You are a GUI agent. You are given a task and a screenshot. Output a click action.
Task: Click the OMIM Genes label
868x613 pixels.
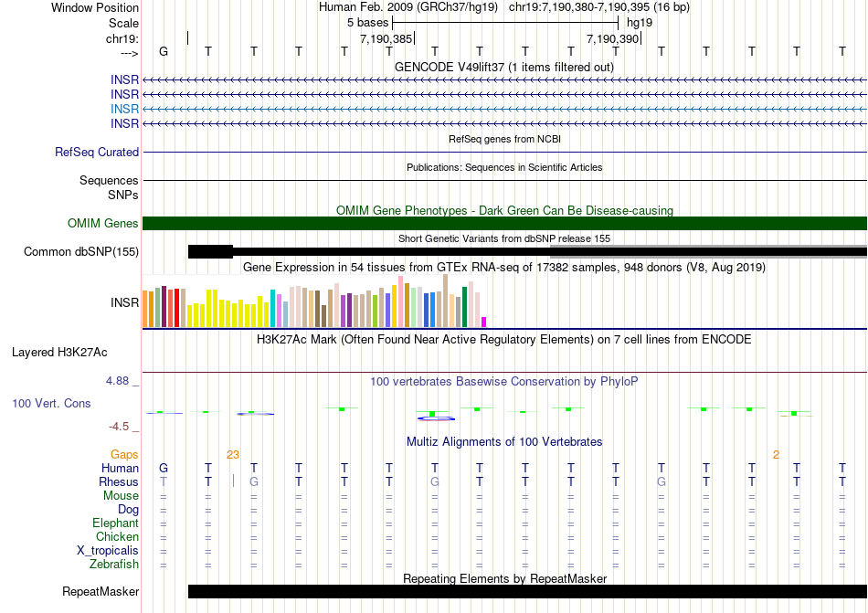point(103,223)
